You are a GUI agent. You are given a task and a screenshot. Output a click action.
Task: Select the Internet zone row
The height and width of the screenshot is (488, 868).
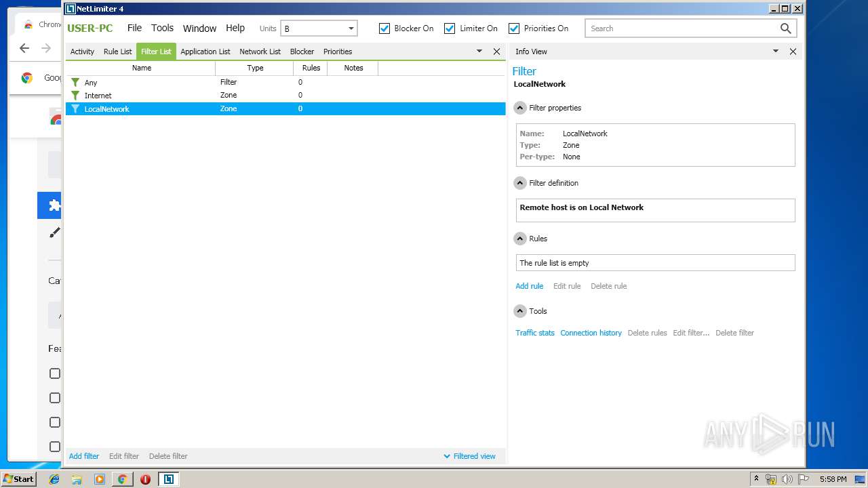pos(285,96)
